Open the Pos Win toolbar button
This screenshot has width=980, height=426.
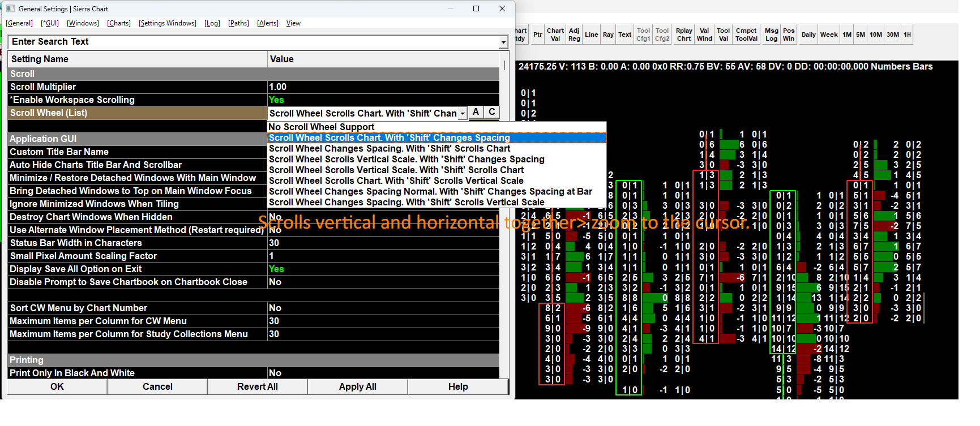click(789, 35)
